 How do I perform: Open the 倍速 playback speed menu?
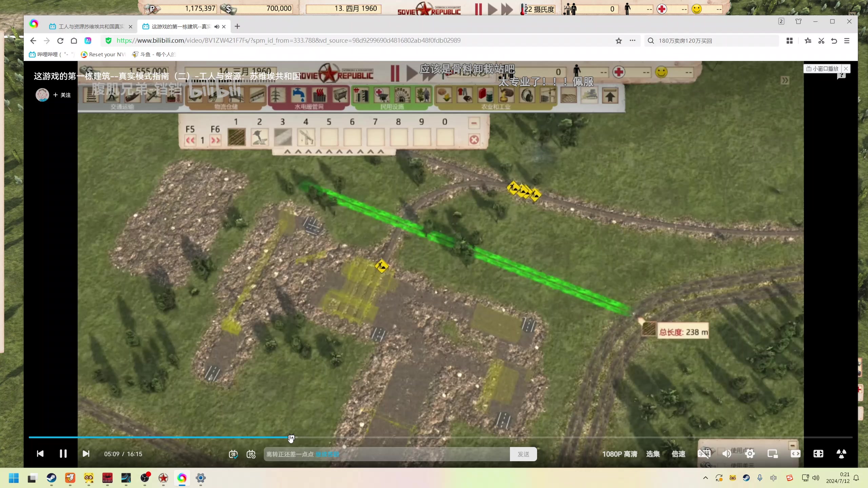point(678,454)
